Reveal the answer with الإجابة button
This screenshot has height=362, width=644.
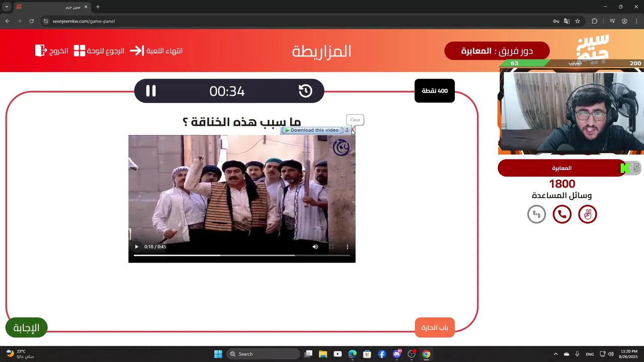26,328
